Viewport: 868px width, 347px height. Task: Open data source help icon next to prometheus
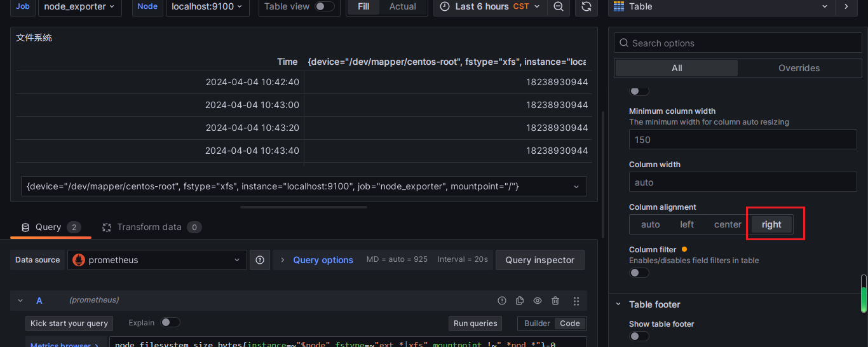(x=259, y=260)
